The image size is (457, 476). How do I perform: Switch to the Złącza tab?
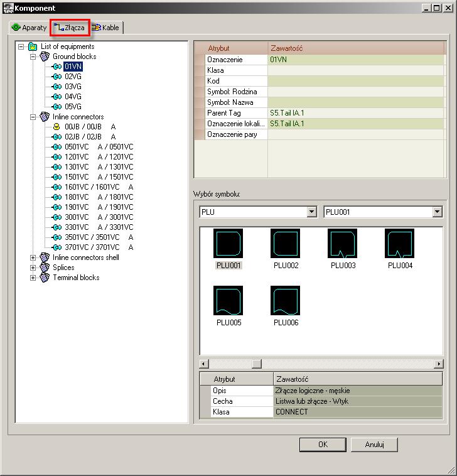70,28
